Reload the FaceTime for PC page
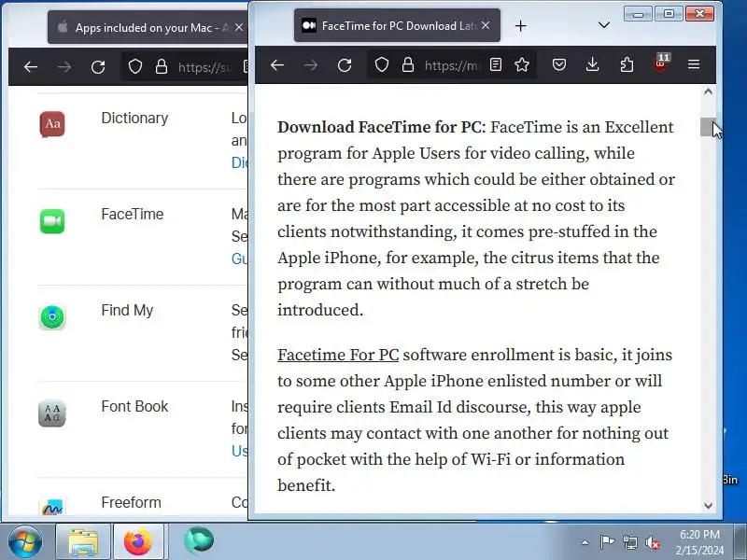 (345, 64)
